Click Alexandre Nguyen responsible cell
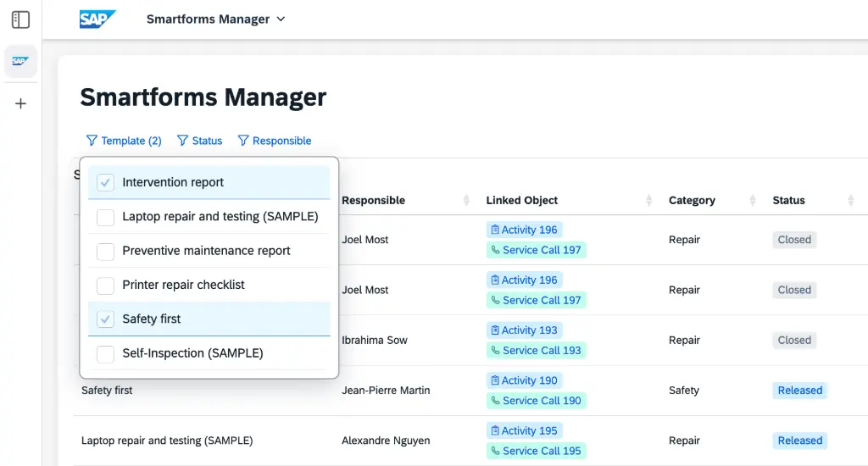This screenshot has height=466, width=868. (x=386, y=441)
